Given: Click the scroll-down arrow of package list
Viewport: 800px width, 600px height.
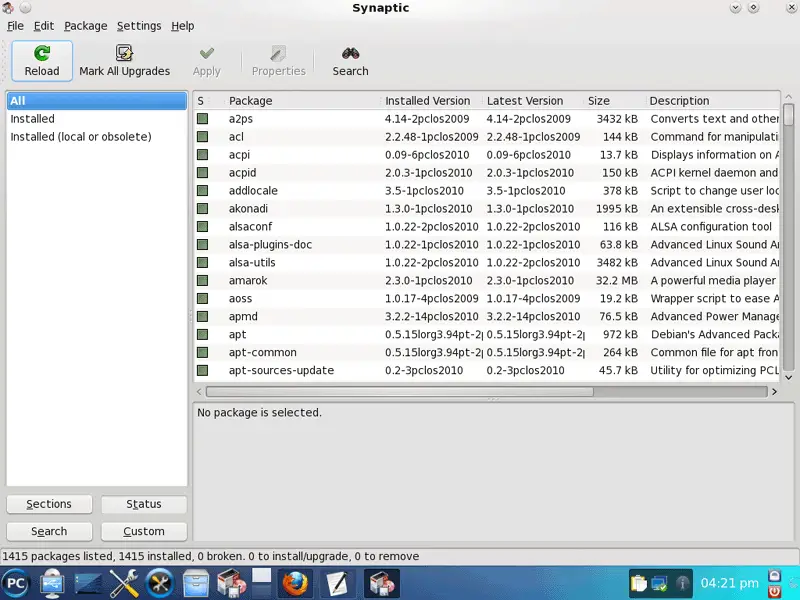Looking at the screenshot, I should [x=788, y=378].
